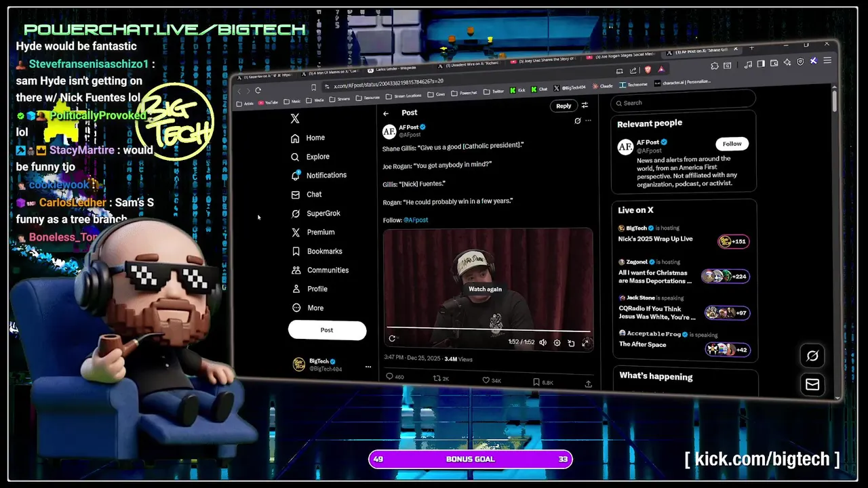This screenshot has height=488, width=868.
Task: Open the CQRadio live space
Action: point(684,309)
